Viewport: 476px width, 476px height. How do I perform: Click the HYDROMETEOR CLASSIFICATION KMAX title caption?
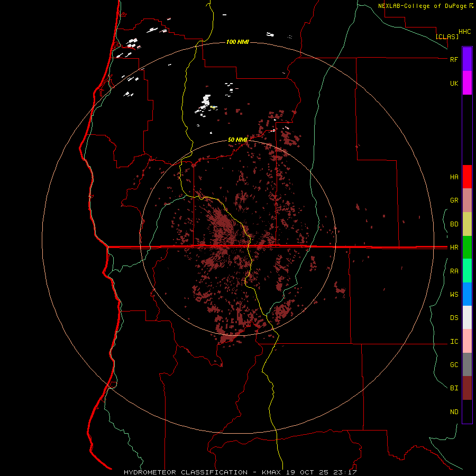tap(240, 472)
